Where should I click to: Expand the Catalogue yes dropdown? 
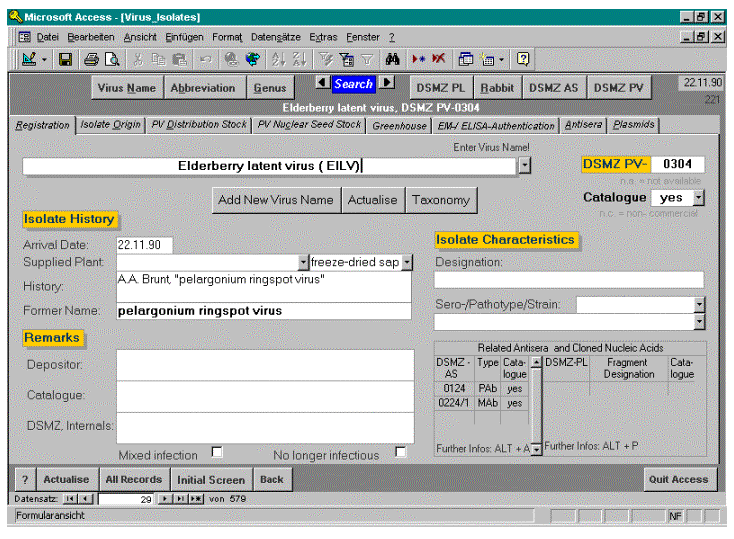point(698,198)
